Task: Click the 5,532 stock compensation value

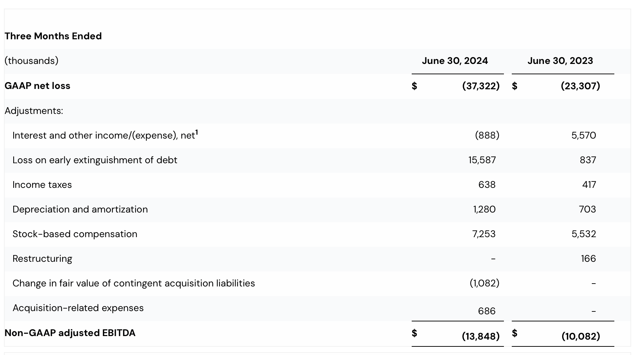Action: tap(583, 234)
